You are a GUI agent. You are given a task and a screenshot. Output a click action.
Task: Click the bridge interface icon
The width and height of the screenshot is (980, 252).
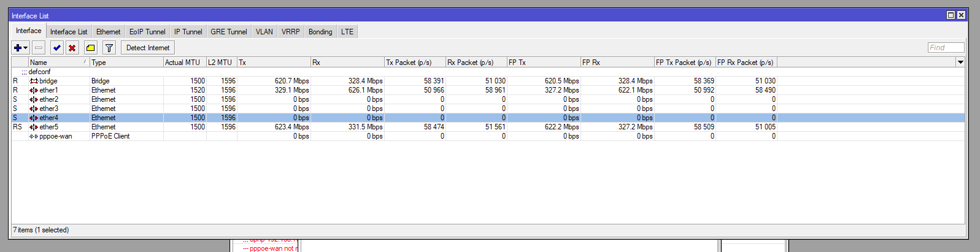34,81
